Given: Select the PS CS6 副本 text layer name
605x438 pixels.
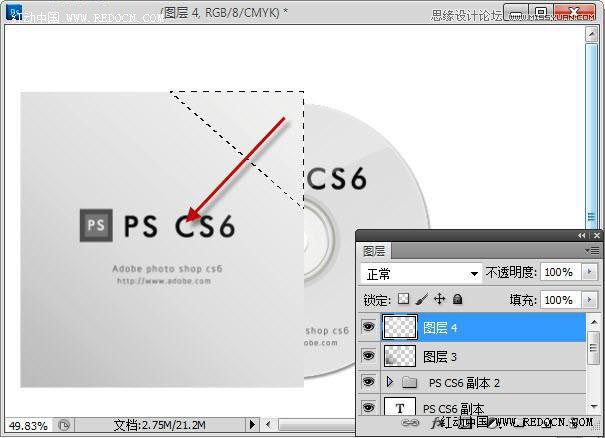Looking at the screenshot, I should point(453,409).
